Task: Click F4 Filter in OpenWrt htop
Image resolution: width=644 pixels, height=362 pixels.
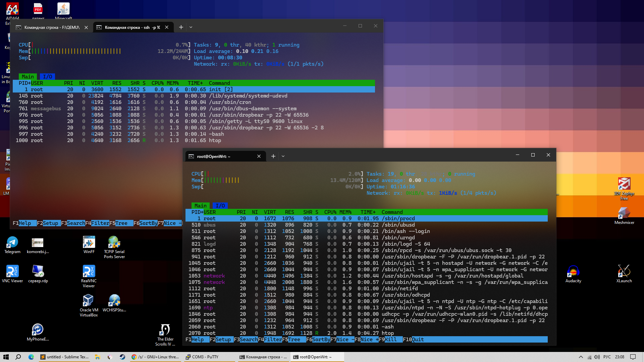Action: (x=270, y=340)
